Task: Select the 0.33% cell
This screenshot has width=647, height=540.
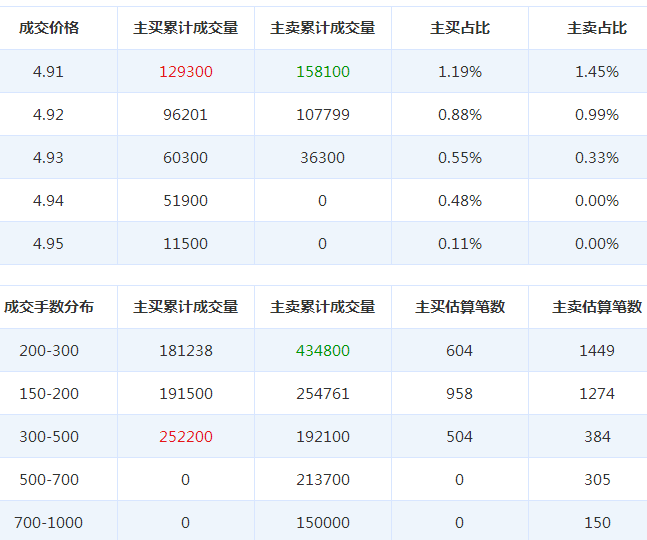Action: click(x=597, y=158)
